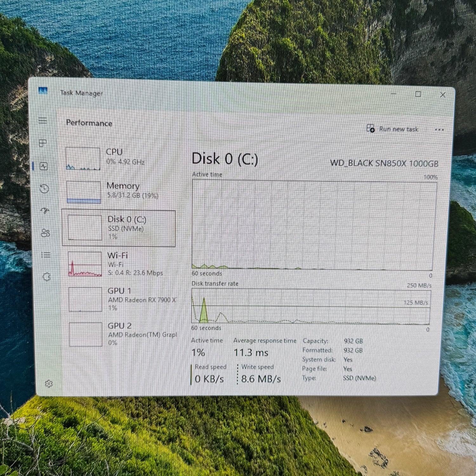Click the 0 KB/s read speed value
The height and width of the screenshot is (476, 476).
click(x=209, y=379)
